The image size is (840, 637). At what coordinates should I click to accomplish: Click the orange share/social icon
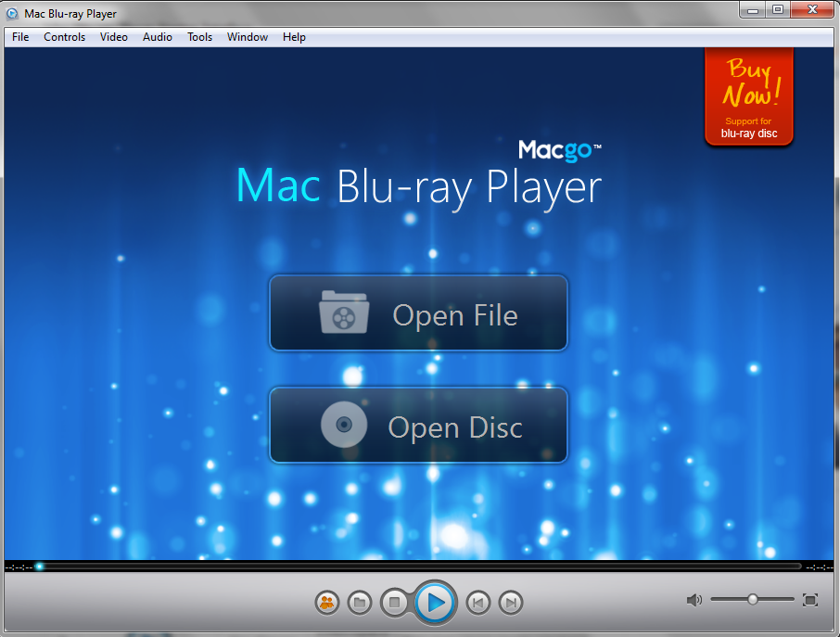pyautogui.click(x=326, y=603)
